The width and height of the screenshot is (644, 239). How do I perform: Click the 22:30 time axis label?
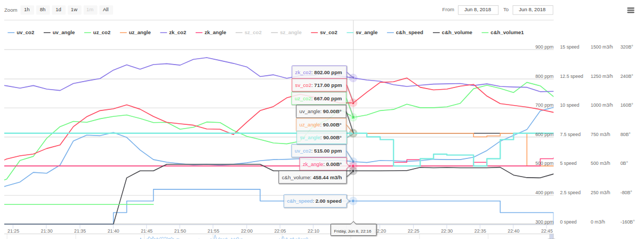tap(447, 231)
